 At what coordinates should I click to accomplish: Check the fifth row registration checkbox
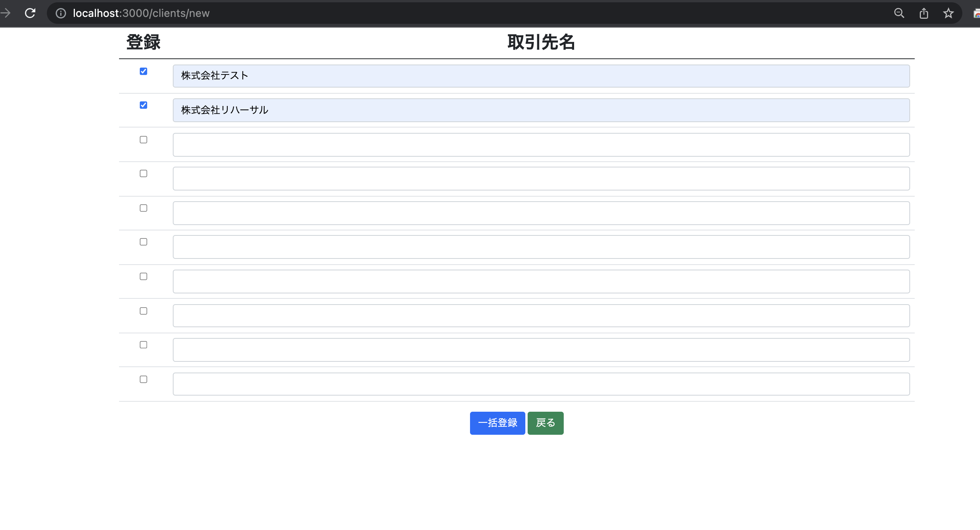point(143,208)
